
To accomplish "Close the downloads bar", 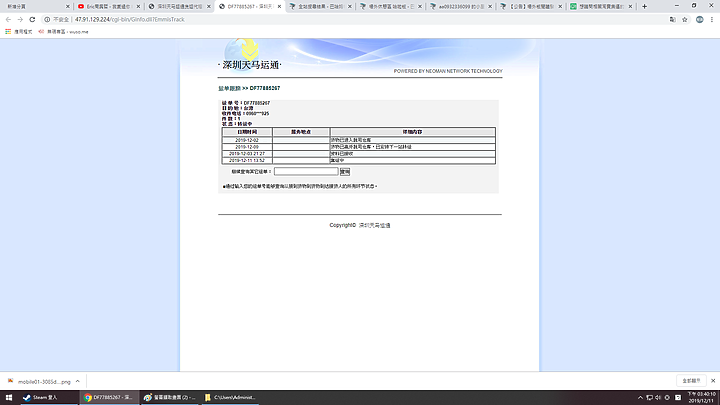I will [x=713, y=381].
